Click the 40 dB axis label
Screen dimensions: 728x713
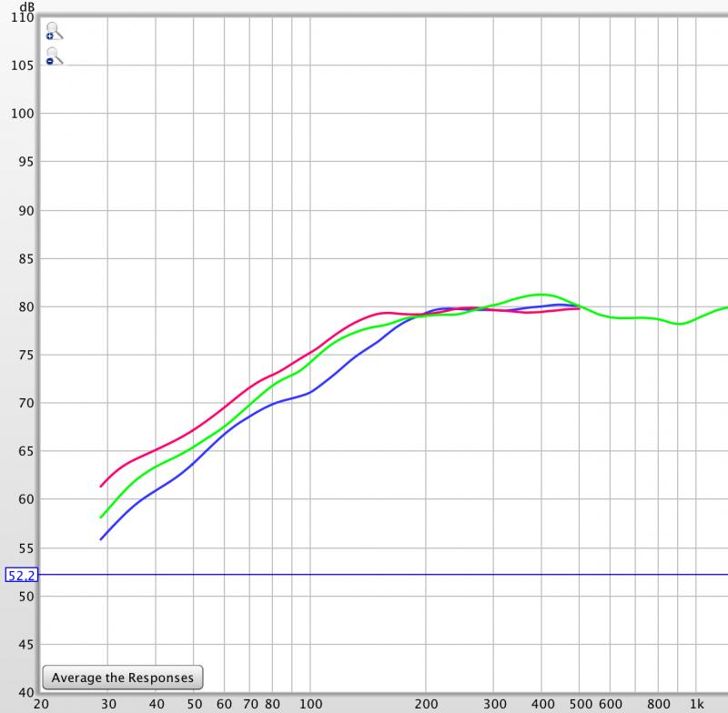pos(26,693)
